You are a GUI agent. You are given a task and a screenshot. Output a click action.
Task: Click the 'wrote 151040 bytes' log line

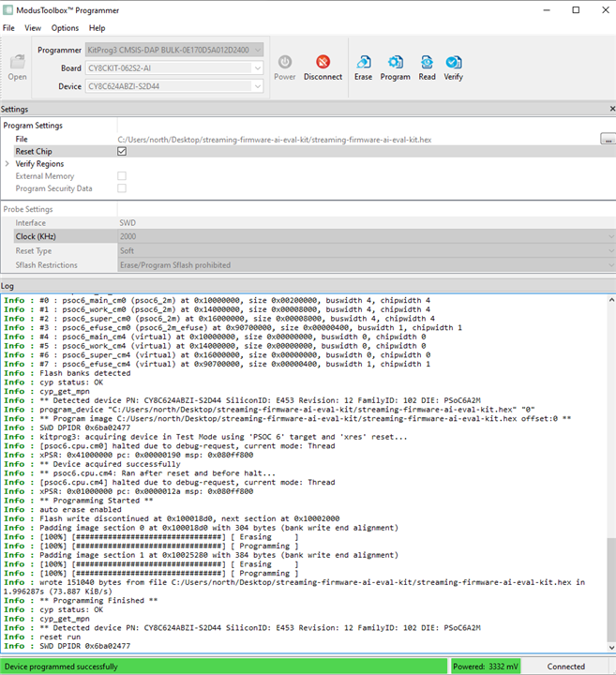coord(294,587)
